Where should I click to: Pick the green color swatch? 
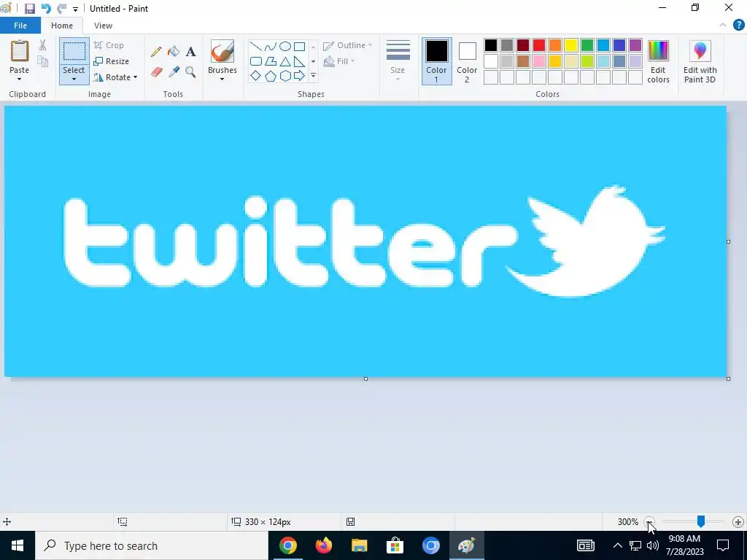pos(587,45)
